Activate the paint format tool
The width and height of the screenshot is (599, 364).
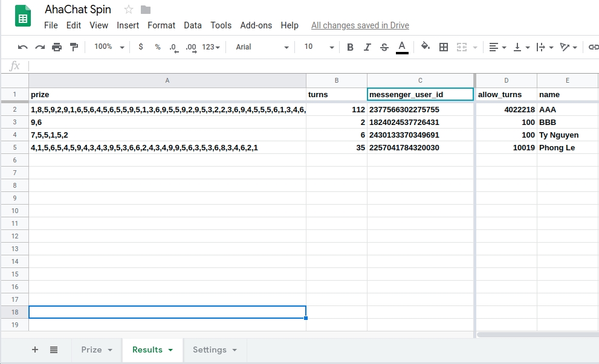point(74,47)
